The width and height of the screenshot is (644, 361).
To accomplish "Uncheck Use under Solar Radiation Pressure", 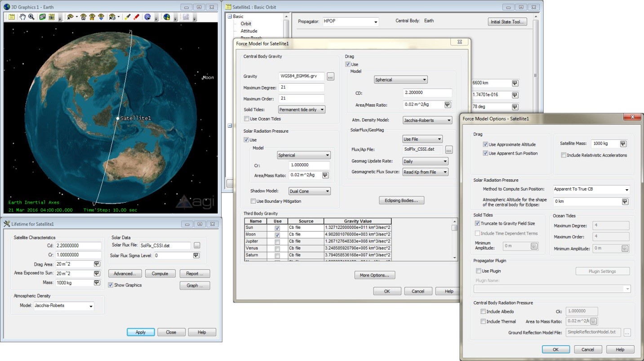I will (246, 140).
